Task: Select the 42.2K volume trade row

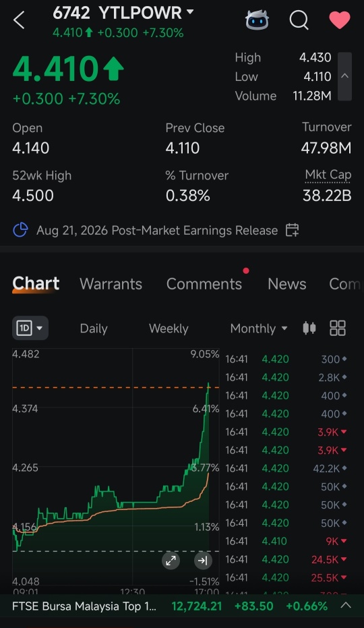Action: click(286, 468)
